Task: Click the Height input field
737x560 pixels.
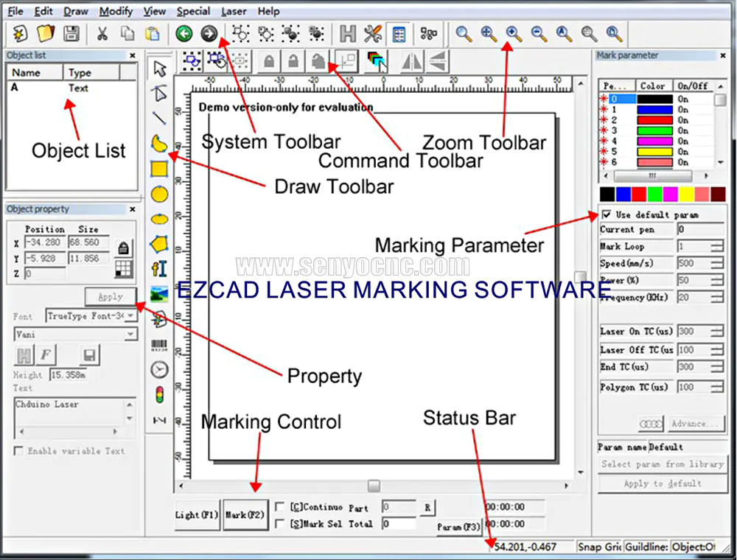Action: 68,375
